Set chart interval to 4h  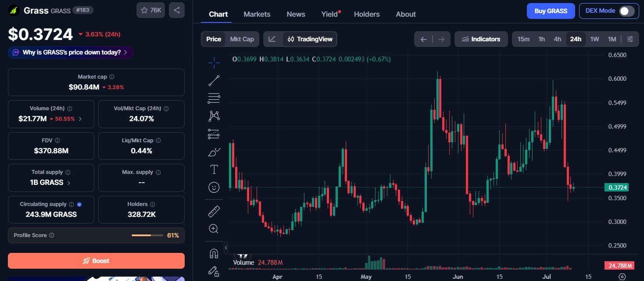pos(558,39)
